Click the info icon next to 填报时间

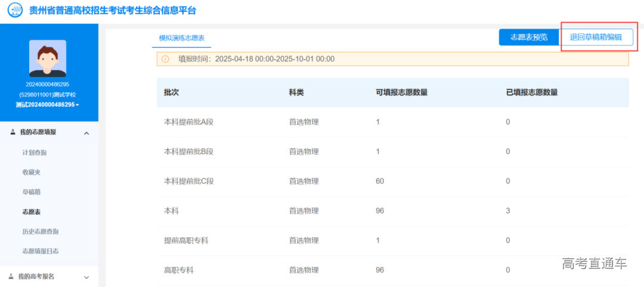165,59
